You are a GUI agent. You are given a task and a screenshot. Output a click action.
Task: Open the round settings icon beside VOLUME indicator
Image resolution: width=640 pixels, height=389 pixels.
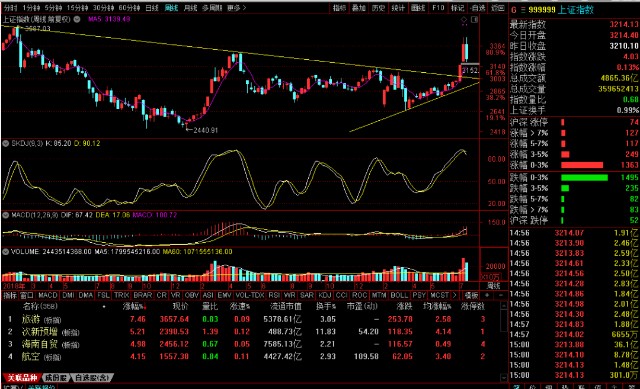coord(6,252)
